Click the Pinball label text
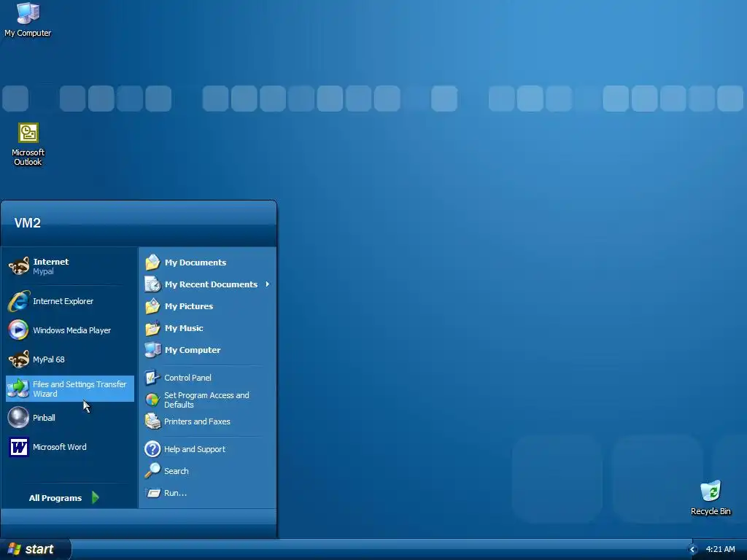The width and height of the screenshot is (747, 560). (x=44, y=418)
